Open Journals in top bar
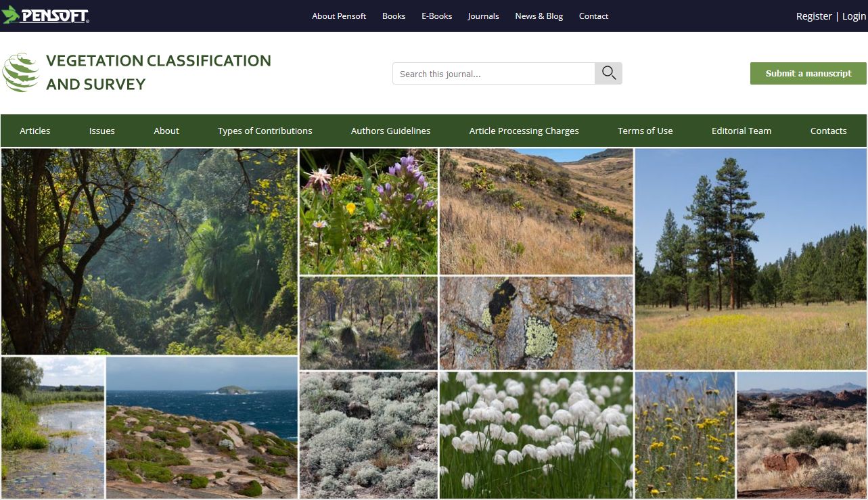Screen dimensions: 868x500 click(x=483, y=16)
